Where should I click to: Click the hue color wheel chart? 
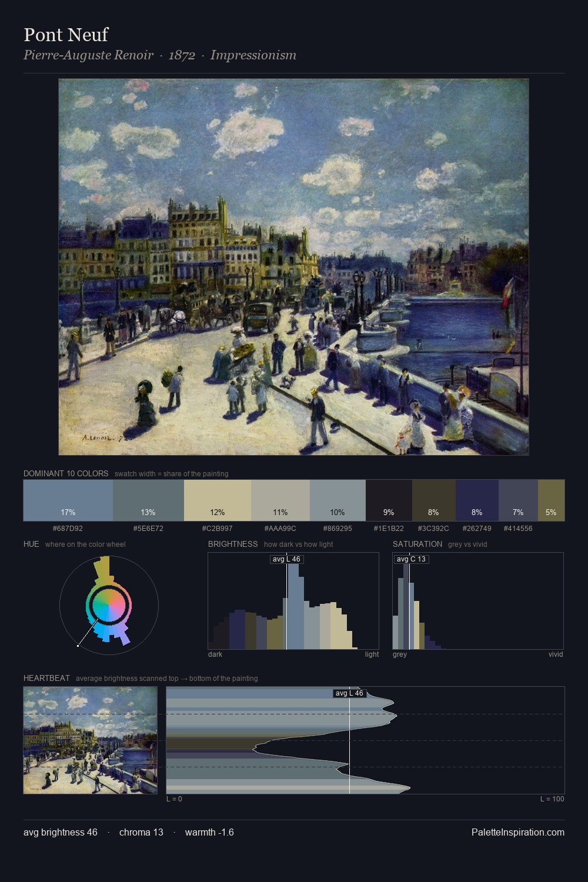[x=109, y=605]
